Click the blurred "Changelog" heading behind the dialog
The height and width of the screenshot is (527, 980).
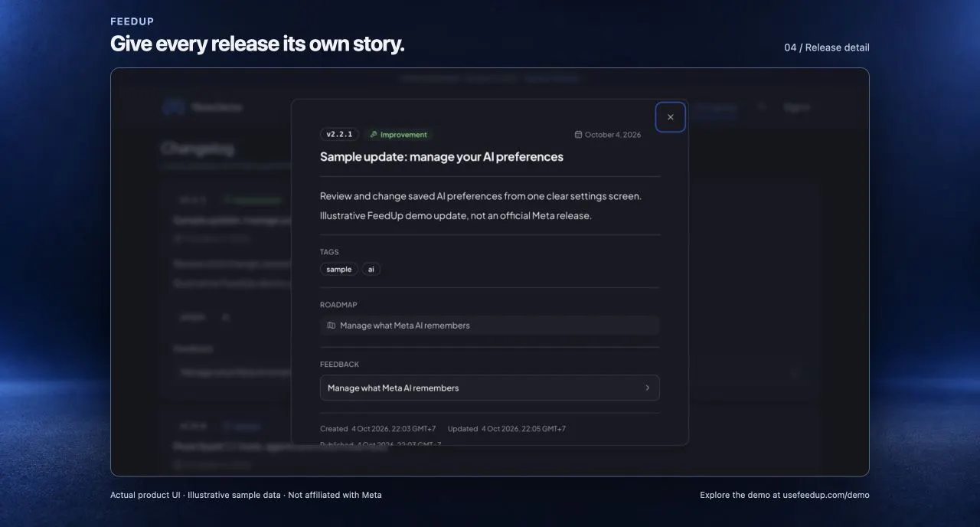pos(198,148)
